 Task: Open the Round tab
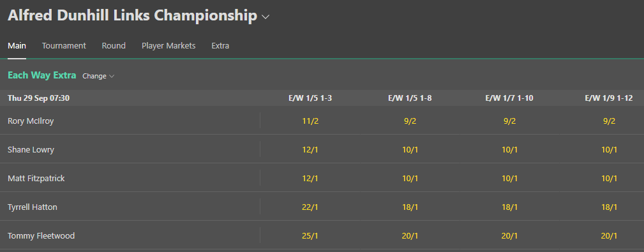click(114, 45)
